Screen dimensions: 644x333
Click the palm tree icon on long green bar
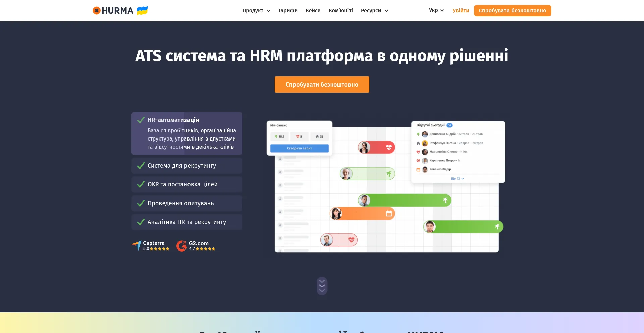[445, 200]
